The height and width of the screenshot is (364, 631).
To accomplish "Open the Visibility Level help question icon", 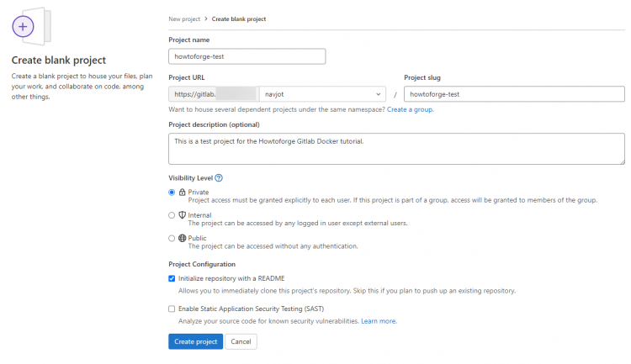I will click(219, 177).
